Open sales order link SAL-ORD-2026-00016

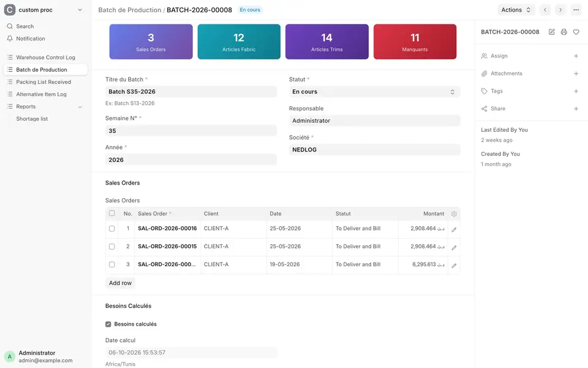pos(167,228)
